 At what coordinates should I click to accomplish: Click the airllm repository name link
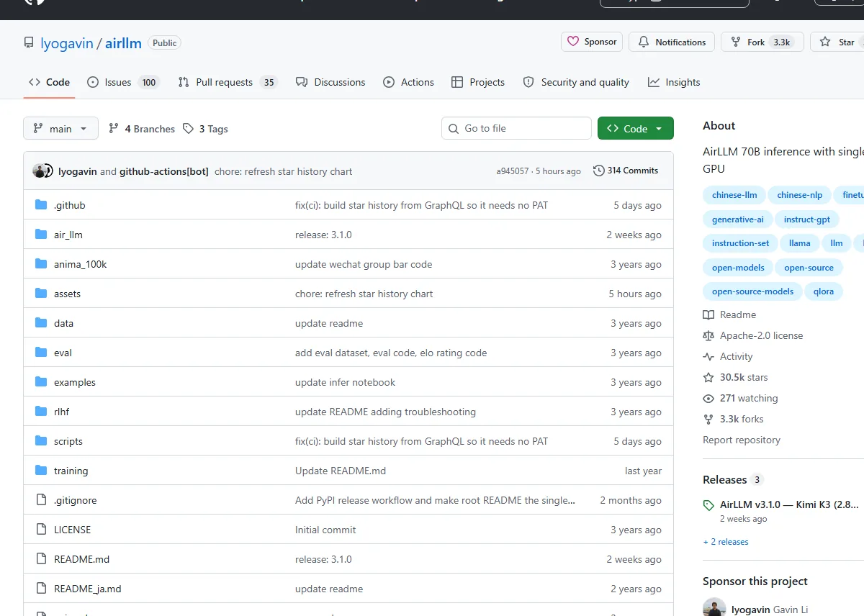click(x=124, y=43)
